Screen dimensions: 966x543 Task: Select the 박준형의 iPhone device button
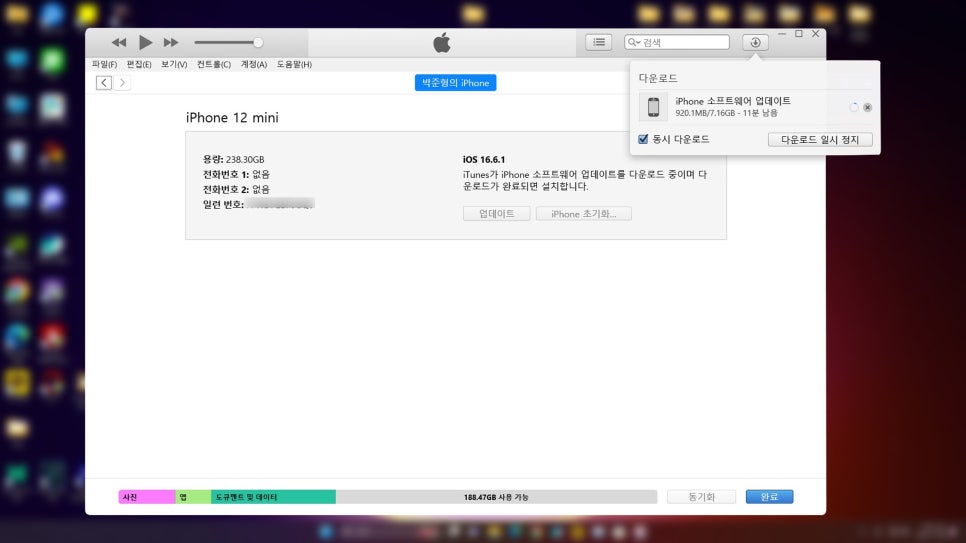pos(455,83)
